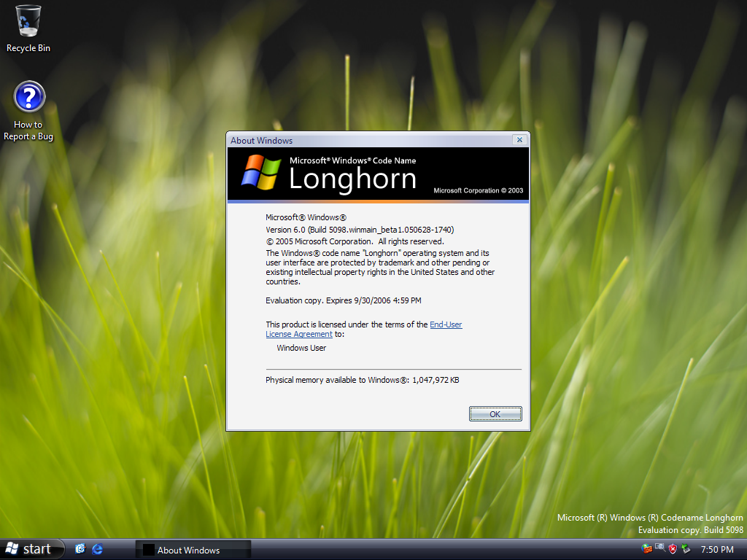
Task: Click the Windows User licensee name
Action: 301,348
